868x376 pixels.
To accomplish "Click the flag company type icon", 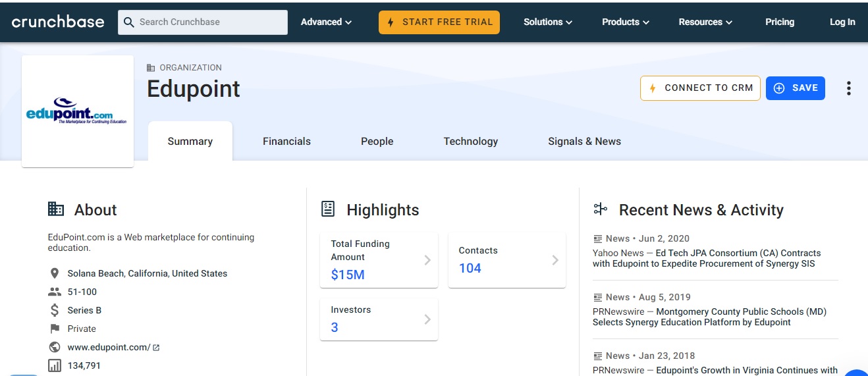I will pos(55,329).
